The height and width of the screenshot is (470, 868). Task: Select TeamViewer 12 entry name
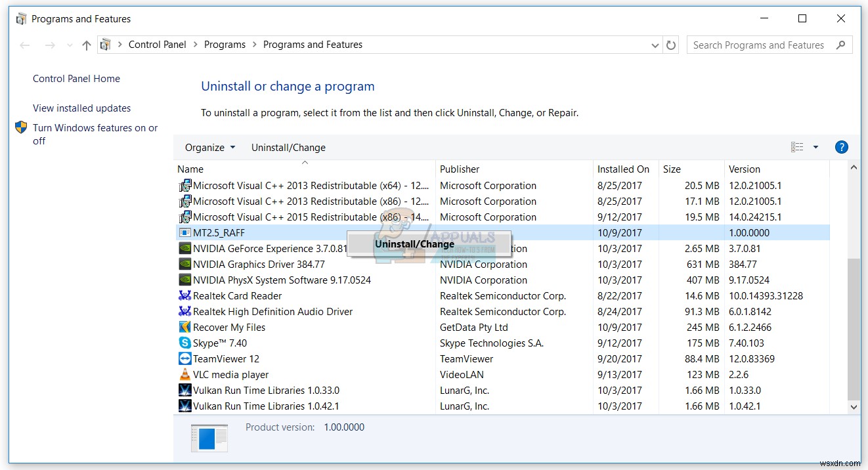226,359
